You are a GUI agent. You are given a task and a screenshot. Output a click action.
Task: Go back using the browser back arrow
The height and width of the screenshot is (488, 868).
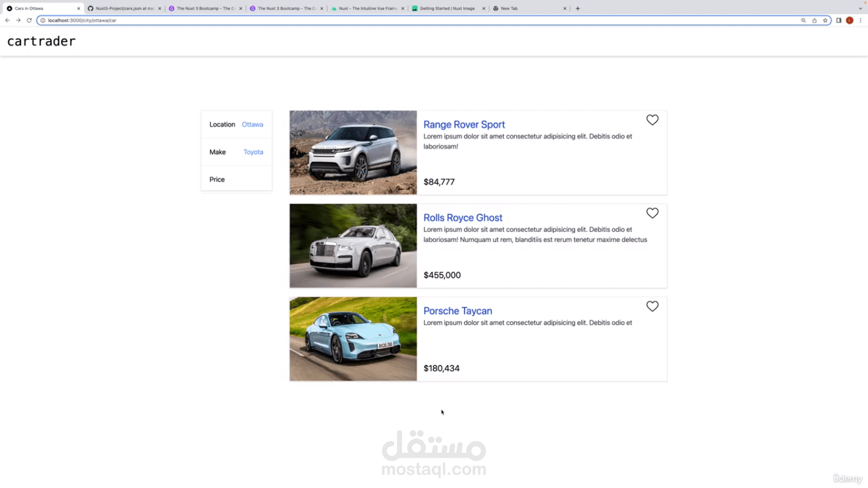(x=8, y=20)
